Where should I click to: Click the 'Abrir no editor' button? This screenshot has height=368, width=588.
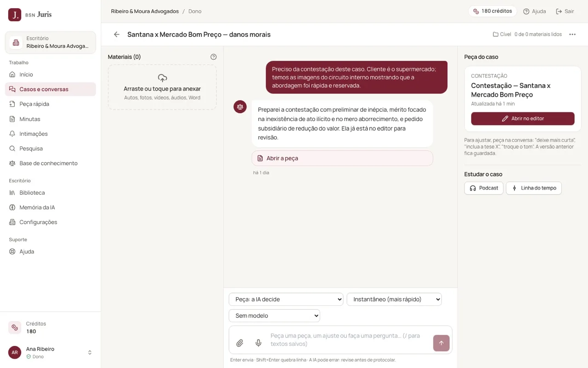(523, 119)
